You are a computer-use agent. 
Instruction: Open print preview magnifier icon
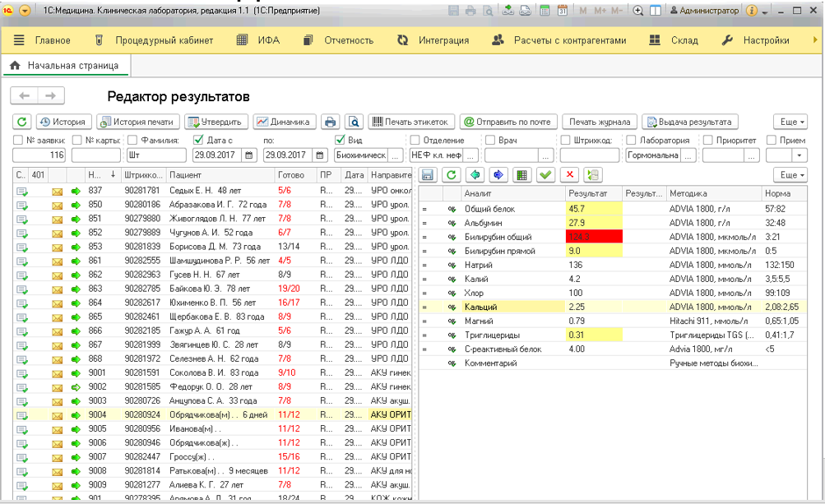tap(355, 122)
